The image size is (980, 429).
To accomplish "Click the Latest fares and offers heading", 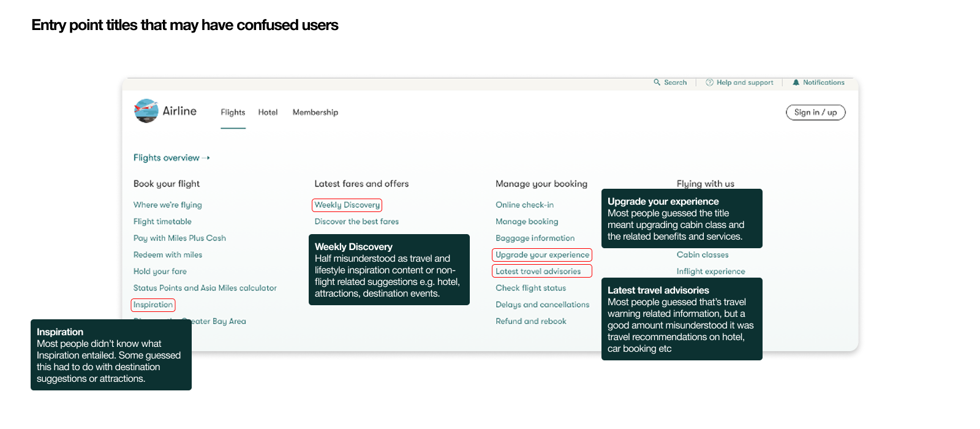I will pyautogui.click(x=361, y=183).
